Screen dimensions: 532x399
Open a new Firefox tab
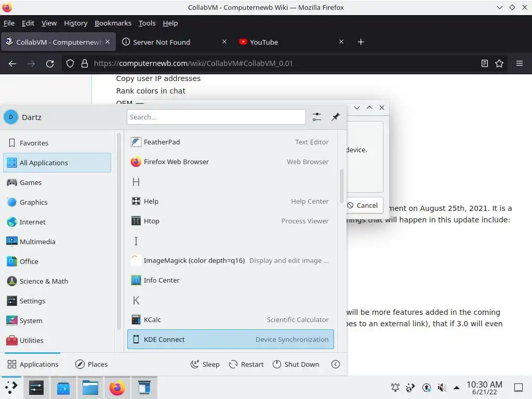pyautogui.click(x=361, y=42)
